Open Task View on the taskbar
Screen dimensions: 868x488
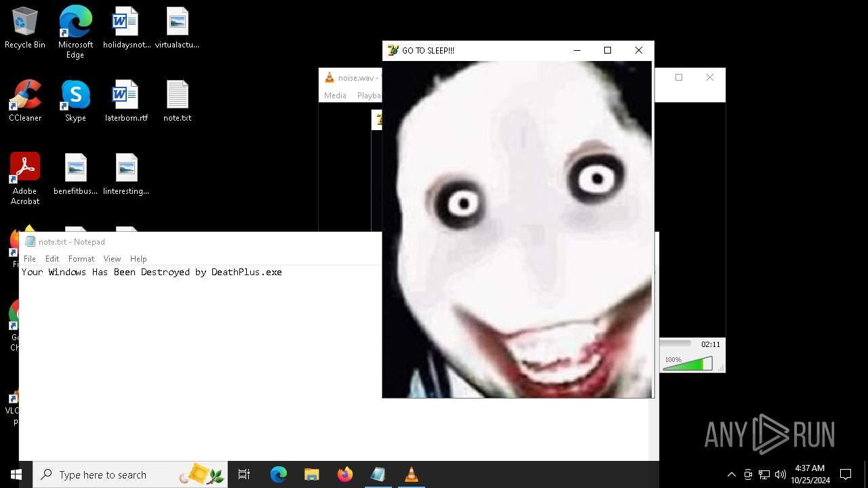244,474
